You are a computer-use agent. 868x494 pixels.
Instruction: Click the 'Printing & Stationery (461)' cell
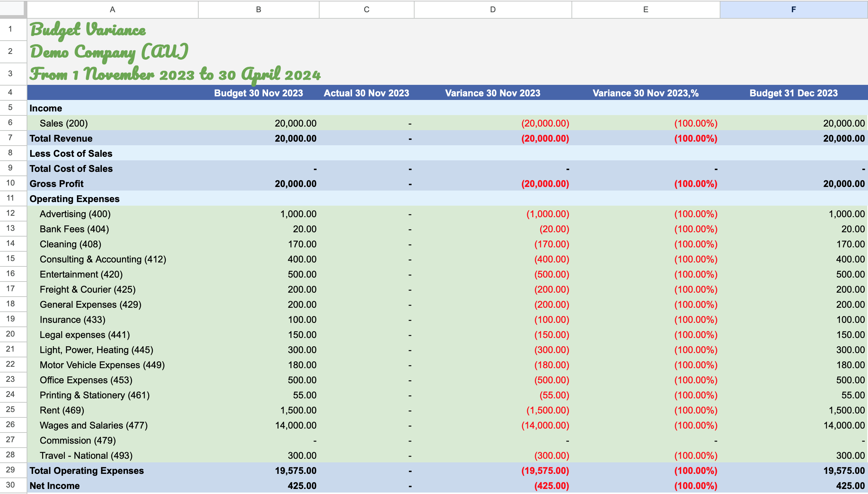pos(113,395)
